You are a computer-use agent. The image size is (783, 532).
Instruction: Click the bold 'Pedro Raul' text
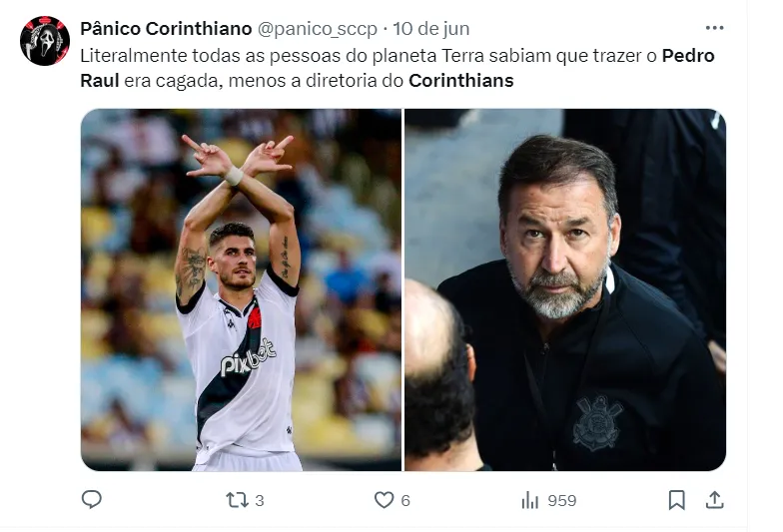(x=688, y=56)
